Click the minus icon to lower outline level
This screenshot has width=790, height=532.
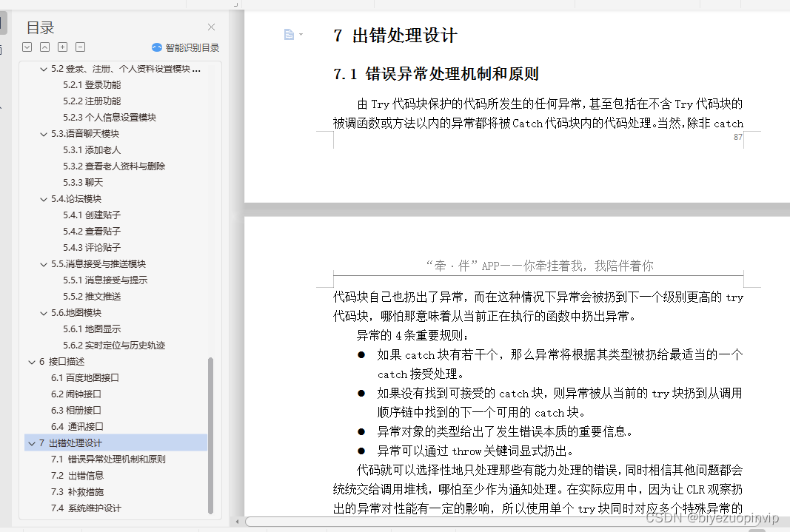80,47
